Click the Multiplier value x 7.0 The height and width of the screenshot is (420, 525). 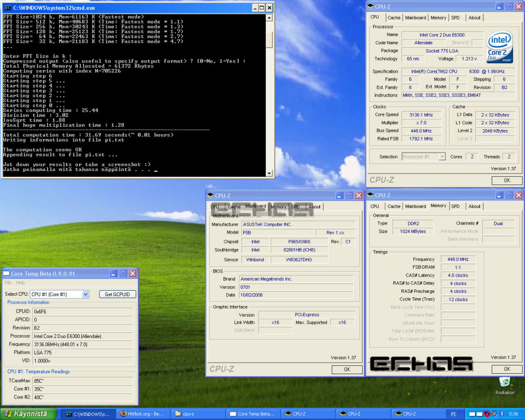(x=421, y=123)
